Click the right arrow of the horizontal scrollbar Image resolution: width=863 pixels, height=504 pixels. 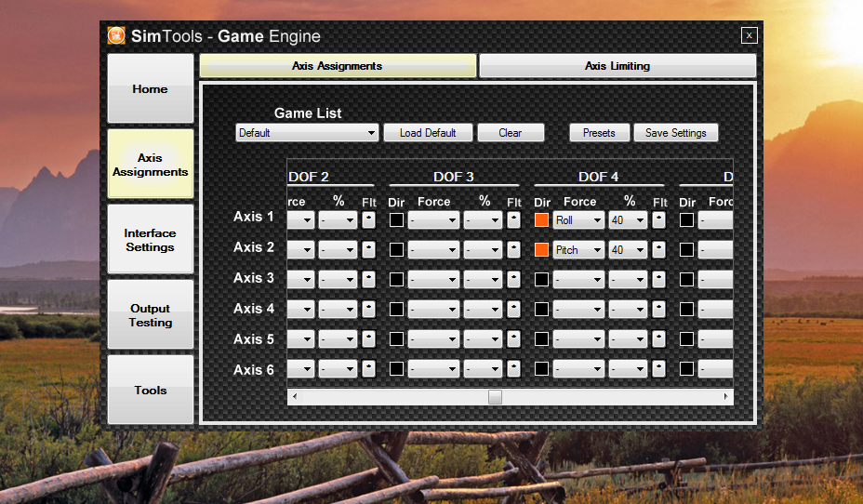[726, 397]
